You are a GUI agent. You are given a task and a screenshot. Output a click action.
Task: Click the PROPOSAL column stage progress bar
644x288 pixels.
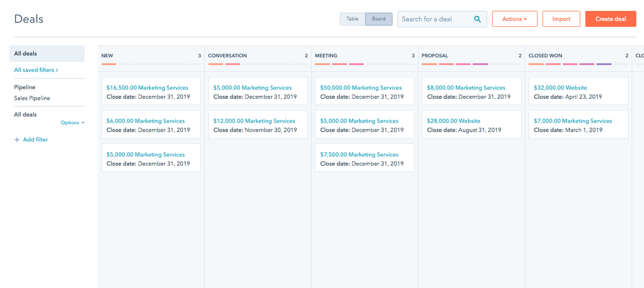471,64
